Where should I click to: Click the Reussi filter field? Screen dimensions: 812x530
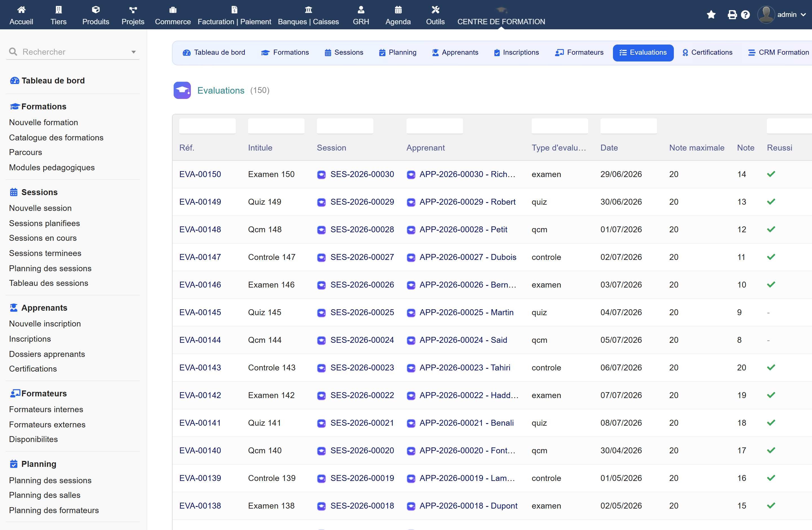[x=789, y=126]
